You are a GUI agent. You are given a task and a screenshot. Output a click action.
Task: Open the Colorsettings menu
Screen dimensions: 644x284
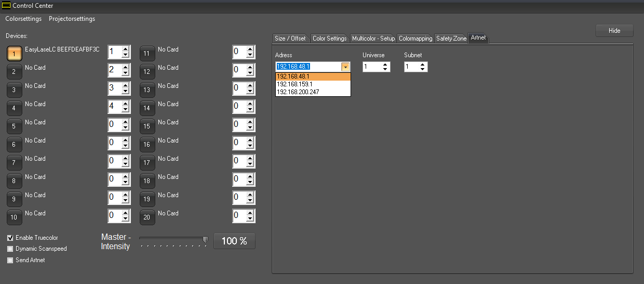click(23, 19)
